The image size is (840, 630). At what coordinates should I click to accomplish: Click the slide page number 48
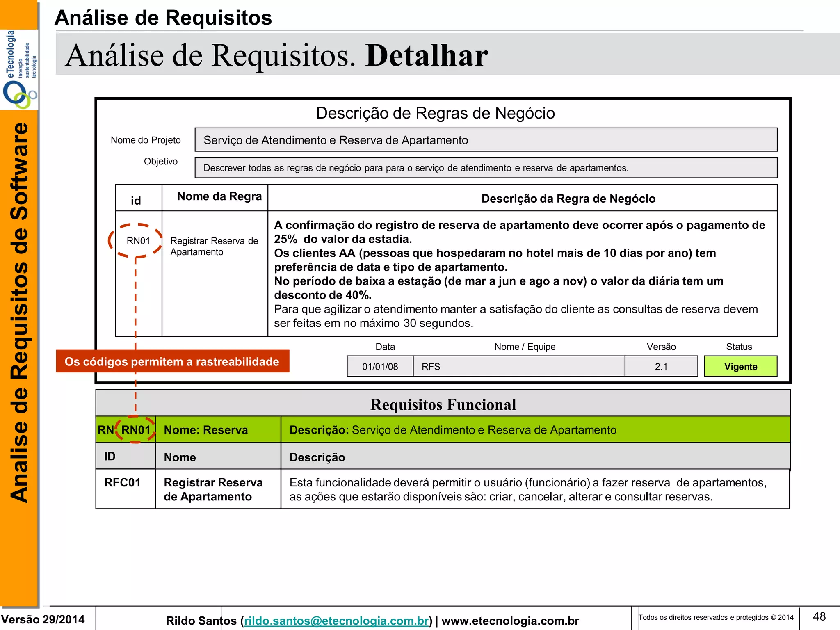tap(819, 616)
